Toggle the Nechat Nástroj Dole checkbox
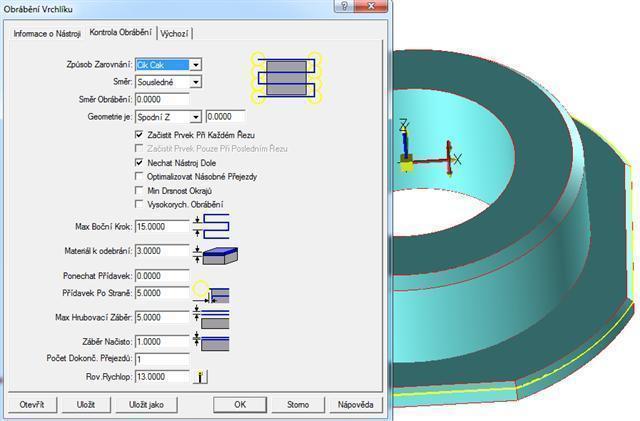 pos(139,161)
